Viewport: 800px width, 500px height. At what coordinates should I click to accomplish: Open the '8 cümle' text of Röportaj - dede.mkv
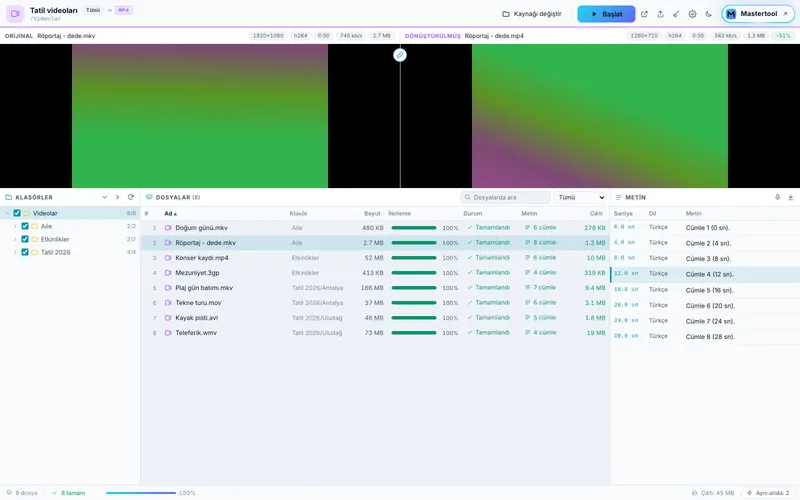[541, 242]
